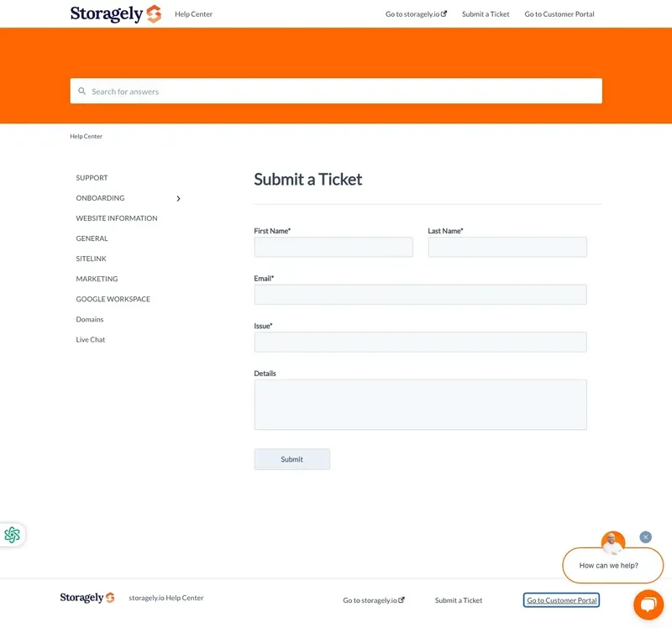The image size is (672, 628).
Task: Click the Help Center breadcrumb
Action: click(x=87, y=136)
